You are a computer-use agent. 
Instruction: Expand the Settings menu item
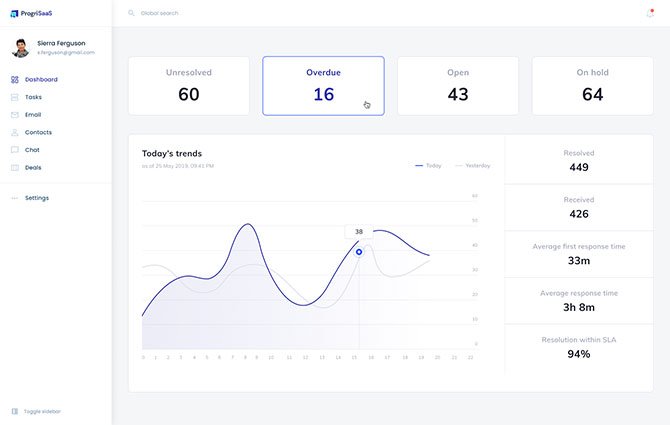pyautogui.click(x=36, y=198)
